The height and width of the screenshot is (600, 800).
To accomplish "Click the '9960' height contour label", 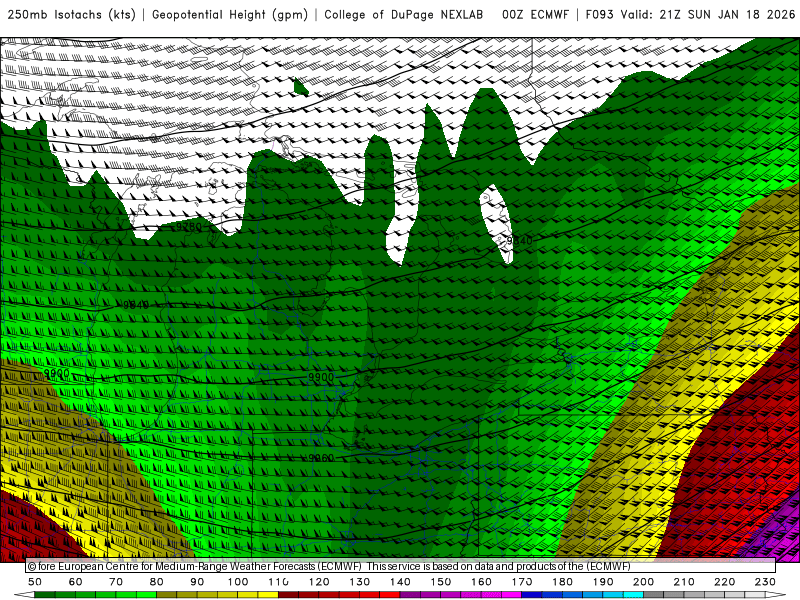I will (x=321, y=458).
